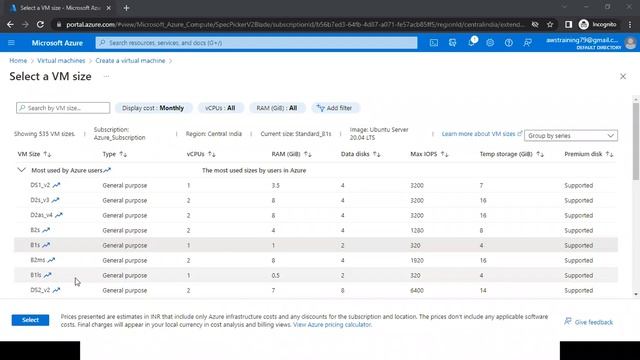Open the Group by series dropdown
Image resolution: width=640 pixels, height=360 pixels.
(571, 136)
